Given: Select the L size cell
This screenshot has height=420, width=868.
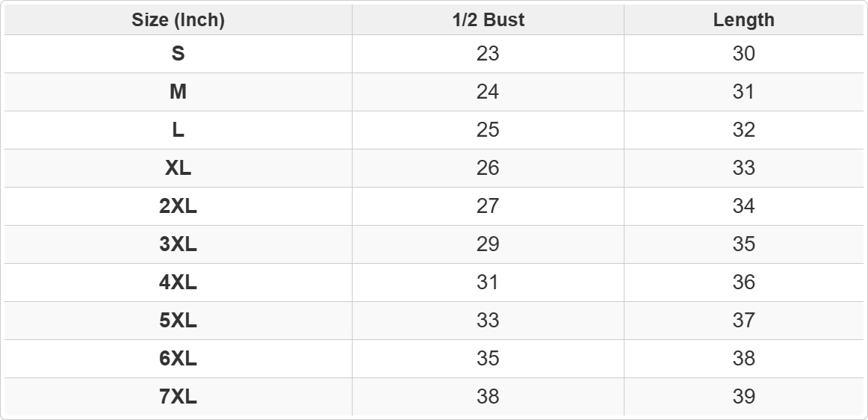Looking at the screenshot, I should tap(179, 130).
